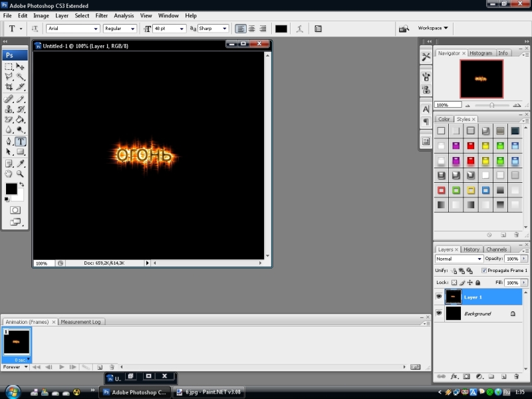The width and height of the screenshot is (532, 399).
Task: Uncheck the Propagate Frame 1 checkbox
Action: coord(484,271)
